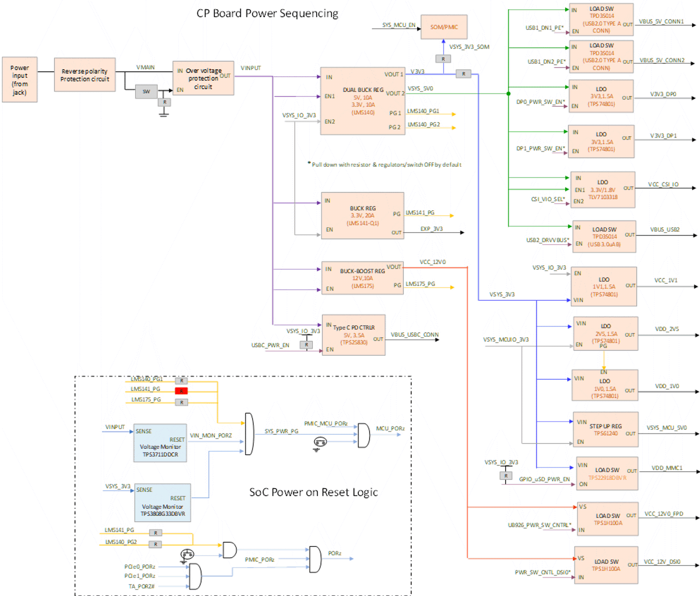Viewport: 700px width, 596px height.
Task: Click the VSYS_3V3 label on blue line
Action: point(502,294)
